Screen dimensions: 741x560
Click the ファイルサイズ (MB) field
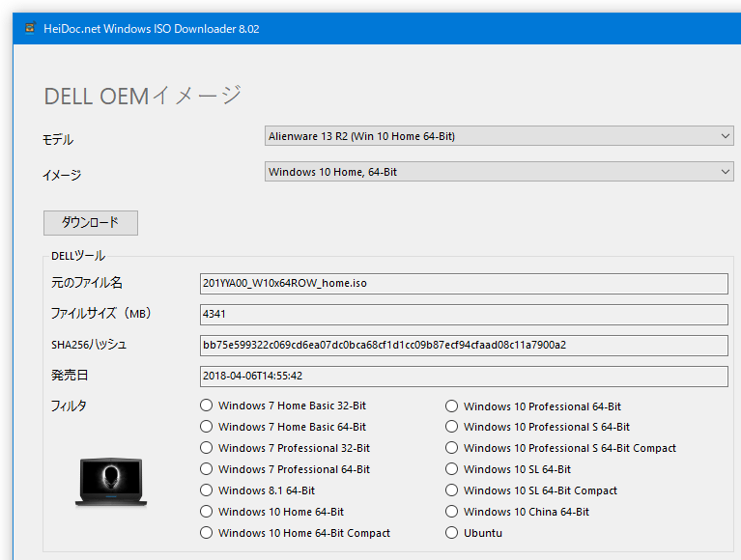coord(464,315)
